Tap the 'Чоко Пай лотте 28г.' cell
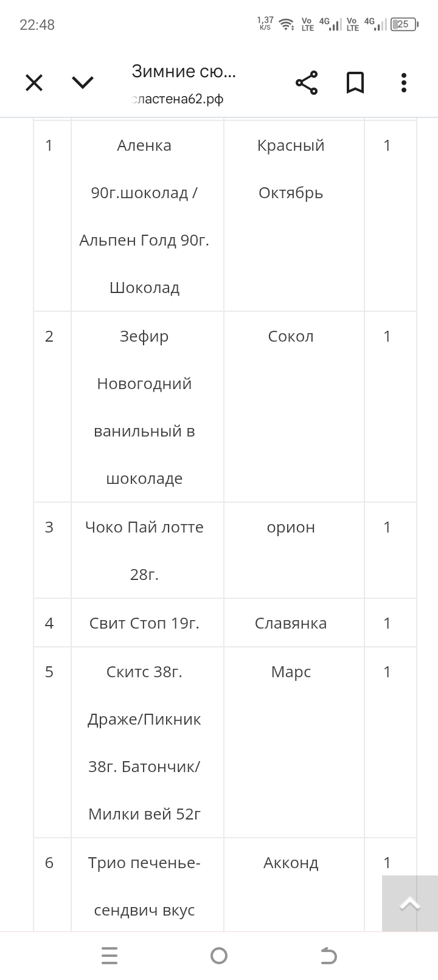 pos(144,550)
